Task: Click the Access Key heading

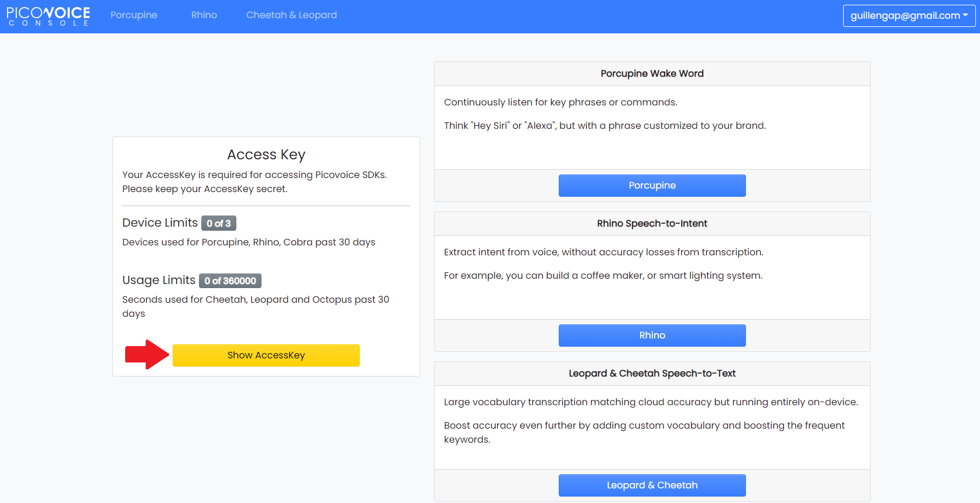Action: click(x=266, y=155)
